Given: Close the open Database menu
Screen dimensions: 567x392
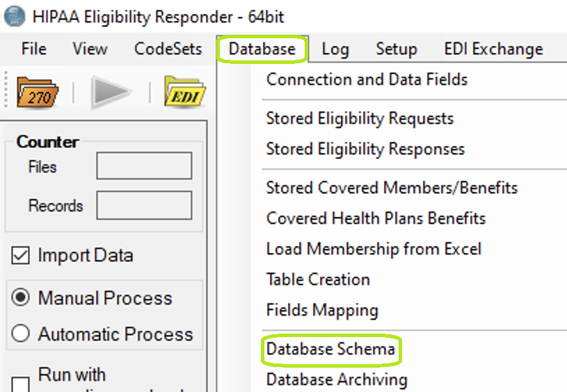Looking at the screenshot, I should 262,49.
